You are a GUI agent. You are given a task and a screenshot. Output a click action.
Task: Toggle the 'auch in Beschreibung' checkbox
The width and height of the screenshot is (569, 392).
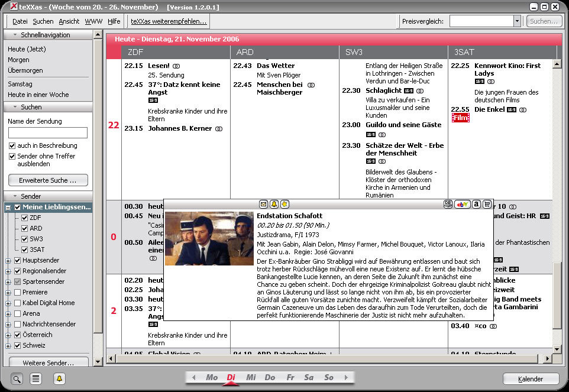(12, 146)
